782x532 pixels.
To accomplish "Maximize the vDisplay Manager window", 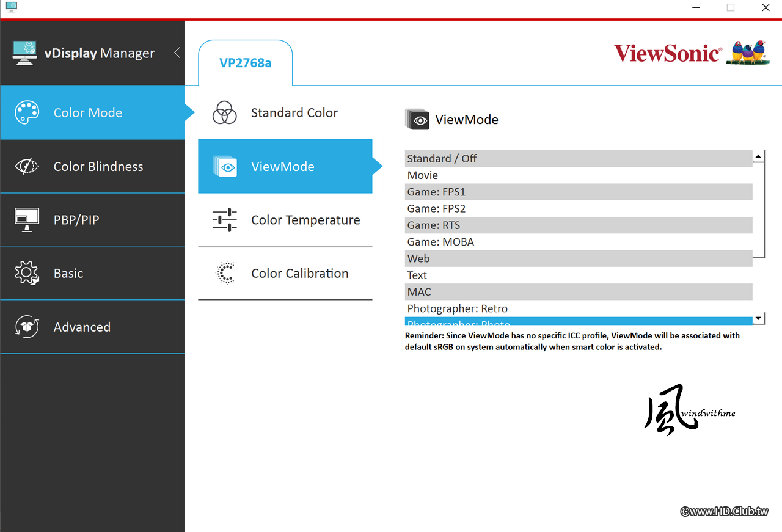I will 731,8.
